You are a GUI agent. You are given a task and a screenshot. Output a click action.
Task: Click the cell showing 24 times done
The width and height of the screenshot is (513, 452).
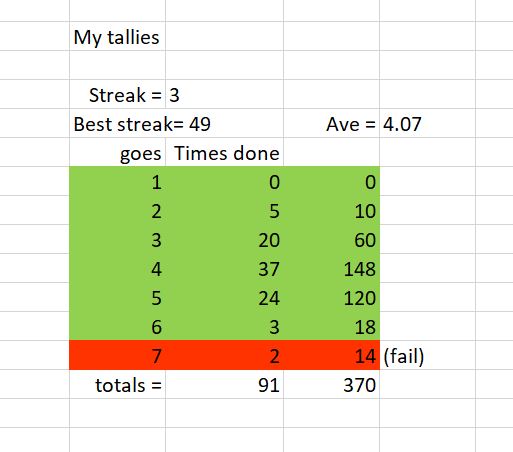(x=224, y=297)
